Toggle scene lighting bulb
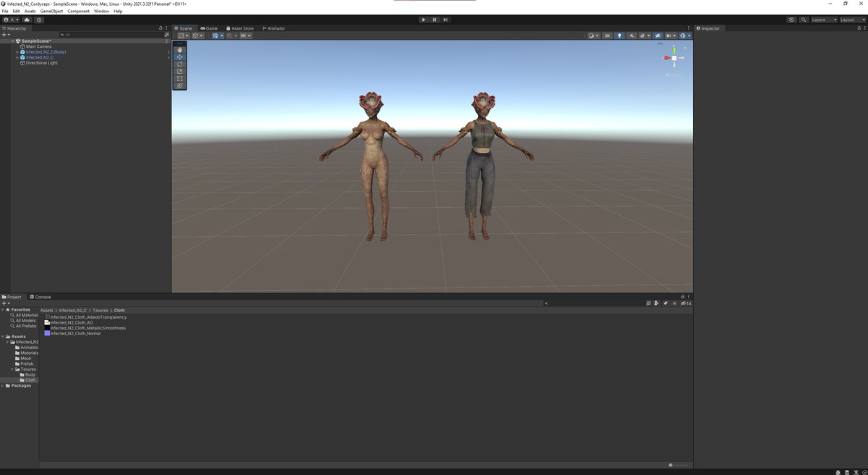 [x=619, y=35]
